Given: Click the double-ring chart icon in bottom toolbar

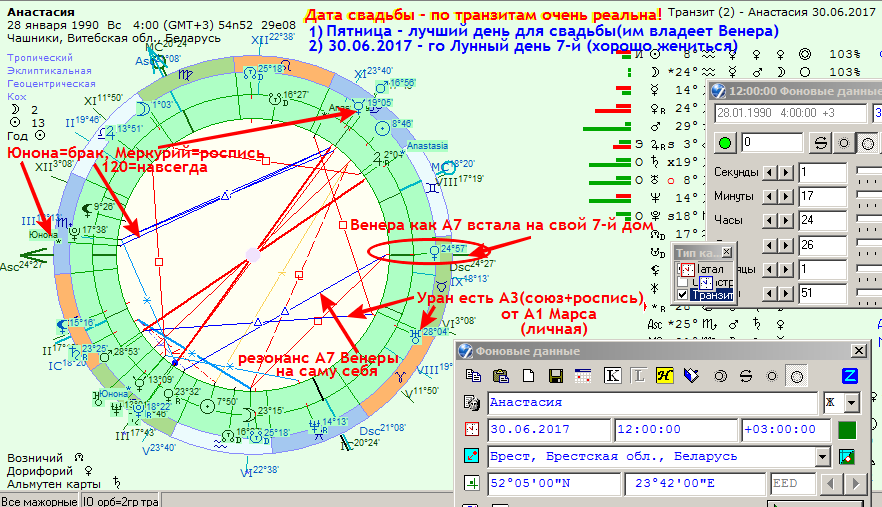Looking at the screenshot, I should (x=720, y=376).
